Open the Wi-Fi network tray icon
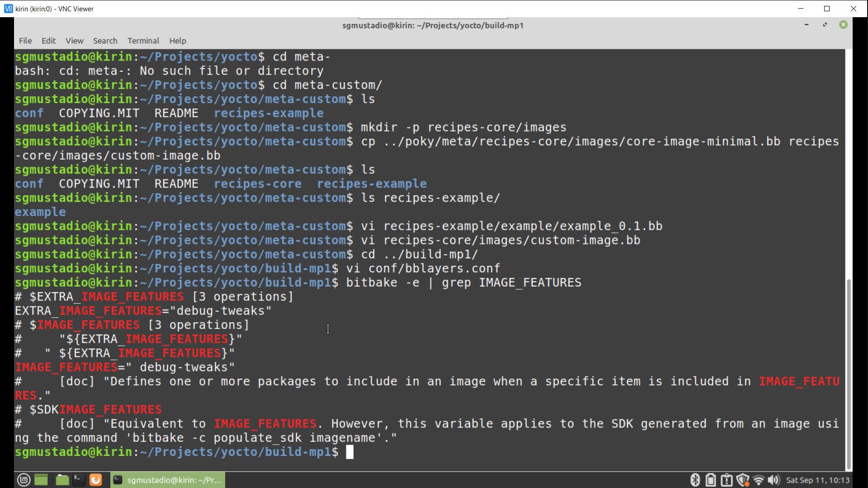The image size is (868, 488). pos(759,480)
